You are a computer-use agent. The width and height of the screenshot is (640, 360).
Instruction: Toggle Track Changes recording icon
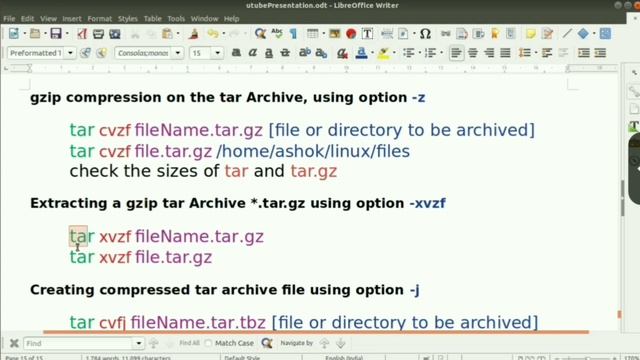(x=547, y=34)
